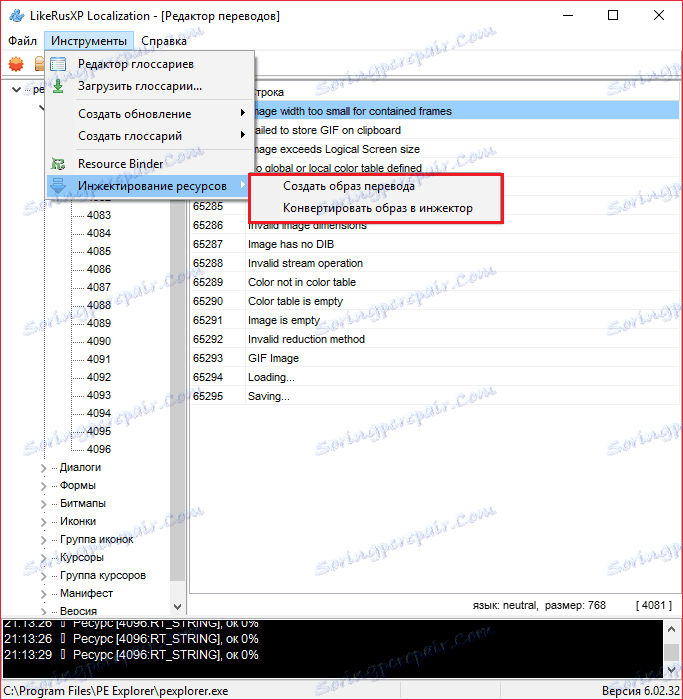Select row 'Image is empty'
This screenshot has height=700, width=683.
(435, 320)
